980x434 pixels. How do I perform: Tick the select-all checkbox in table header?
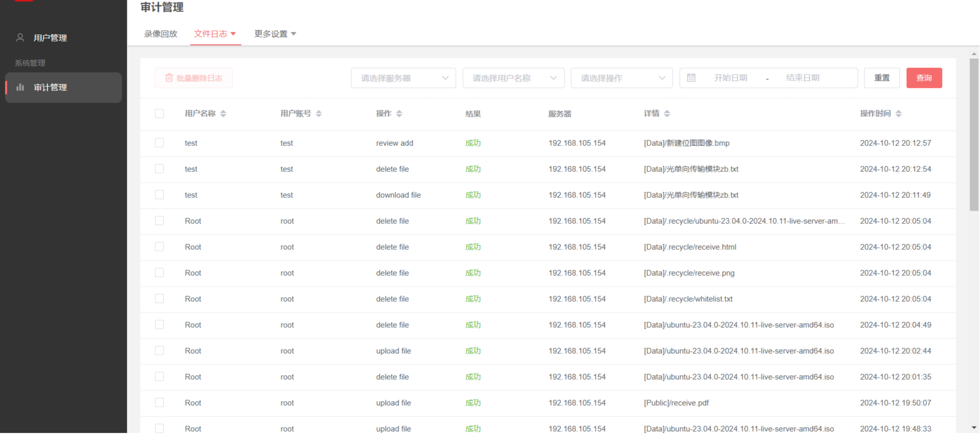(160, 114)
